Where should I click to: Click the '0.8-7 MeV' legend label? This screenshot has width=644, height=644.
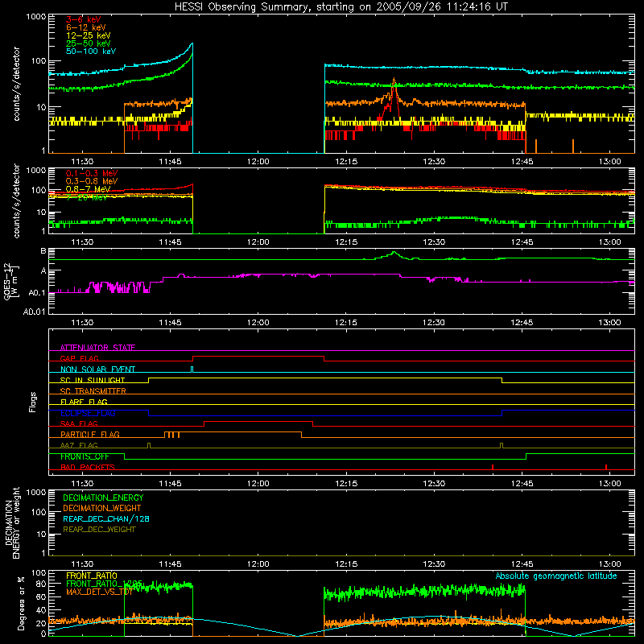[x=88, y=189]
